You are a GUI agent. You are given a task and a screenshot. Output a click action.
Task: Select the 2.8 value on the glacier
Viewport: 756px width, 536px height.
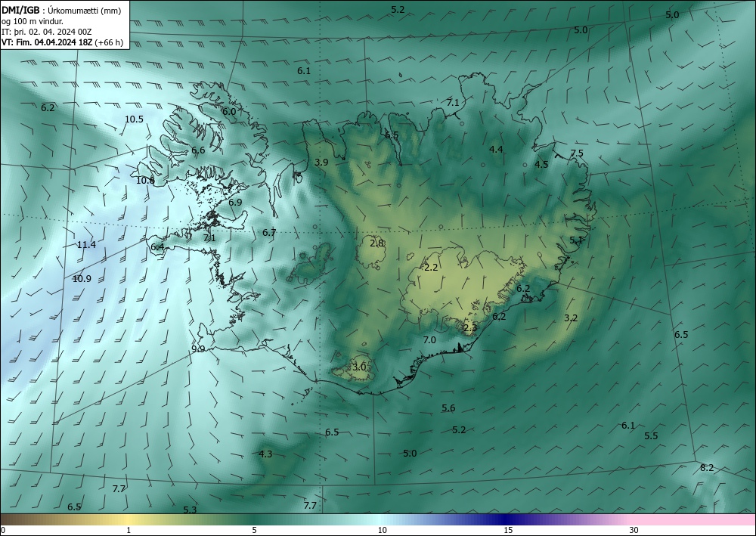tap(377, 243)
